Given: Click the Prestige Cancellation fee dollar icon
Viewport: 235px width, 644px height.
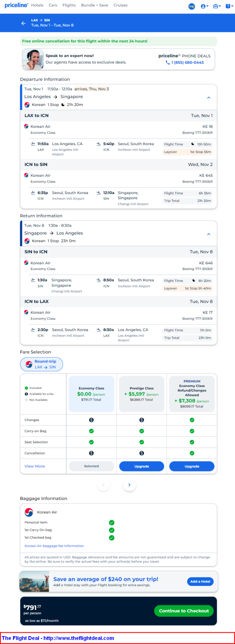Looking at the screenshot, I should pyautogui.click(x=142, y=453).
